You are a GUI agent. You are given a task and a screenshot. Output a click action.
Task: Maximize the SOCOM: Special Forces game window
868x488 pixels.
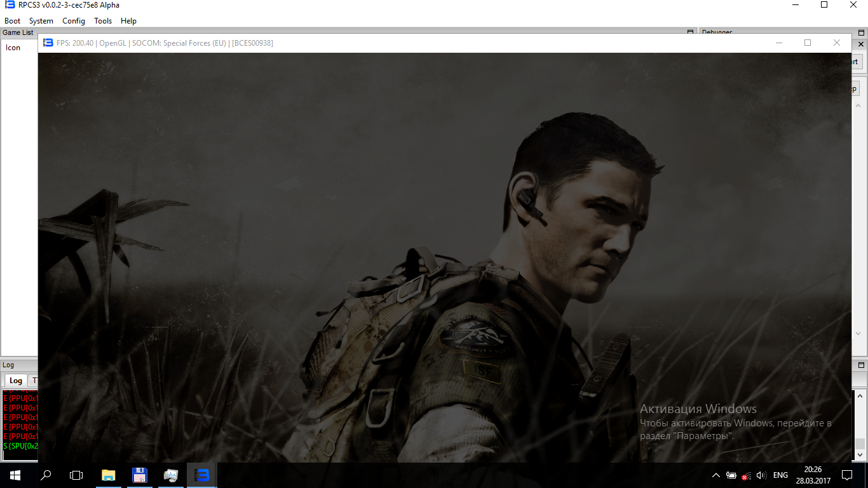[x=808, y=43]
